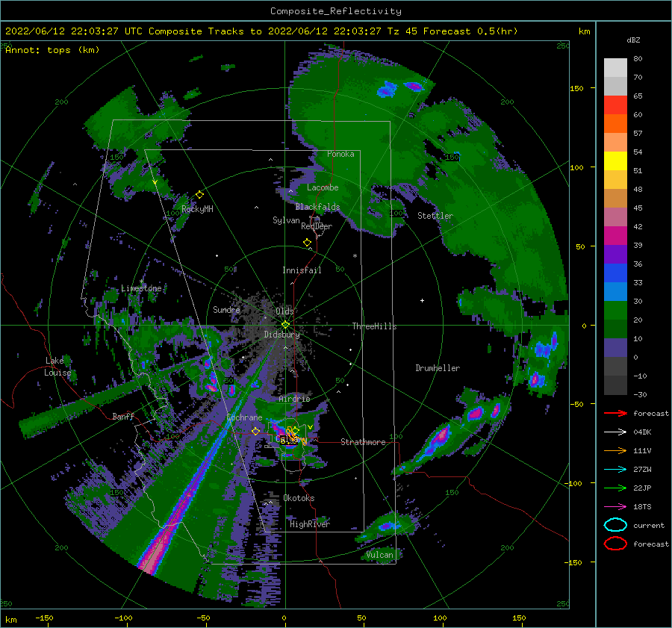Click the Composite_Reflectivity title

[x=335, y=11]
